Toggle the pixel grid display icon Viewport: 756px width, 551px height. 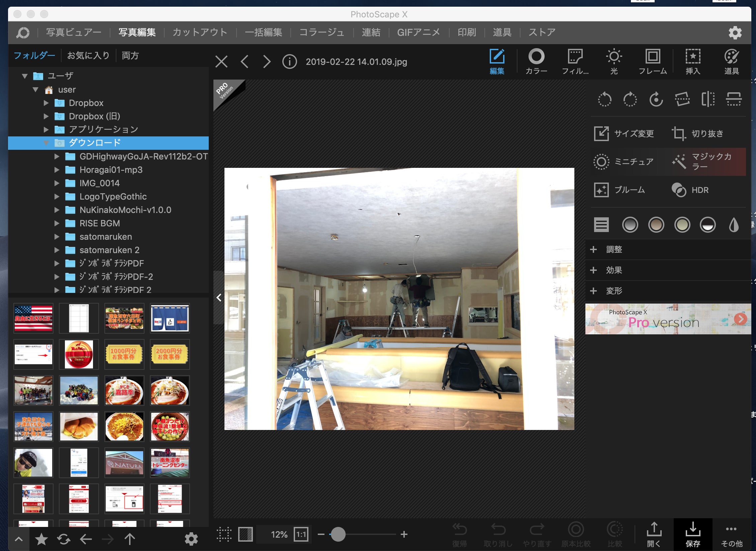point(224,534)
